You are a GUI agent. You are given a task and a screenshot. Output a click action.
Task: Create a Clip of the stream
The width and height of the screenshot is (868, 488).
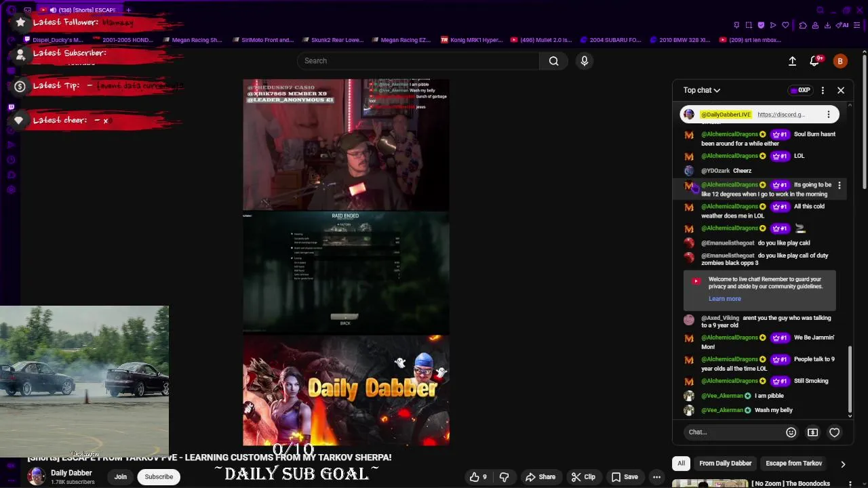[x=583, y=477]
